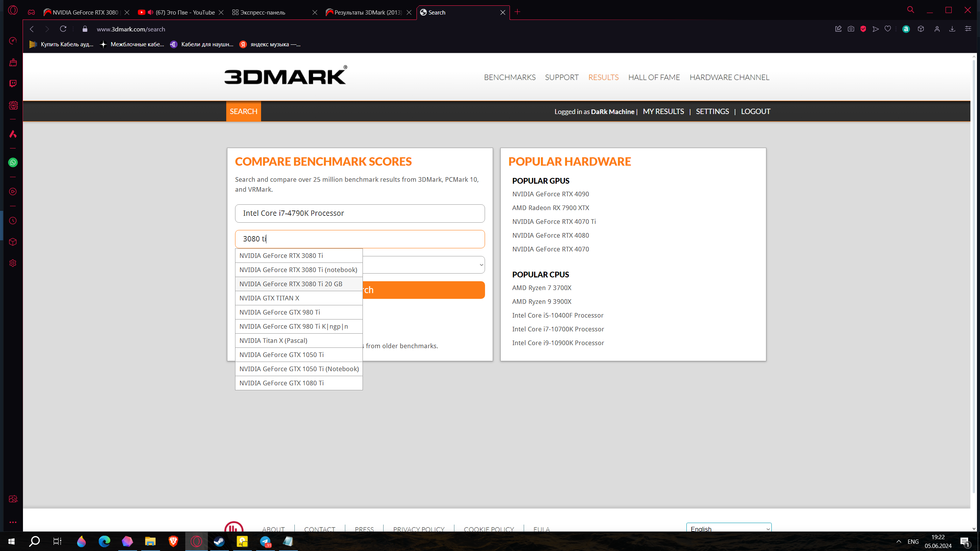The width and height of the screenshot is (980, 551).
Task: Open Twitch panel in sidebar
Action: [x=13, y=83]
